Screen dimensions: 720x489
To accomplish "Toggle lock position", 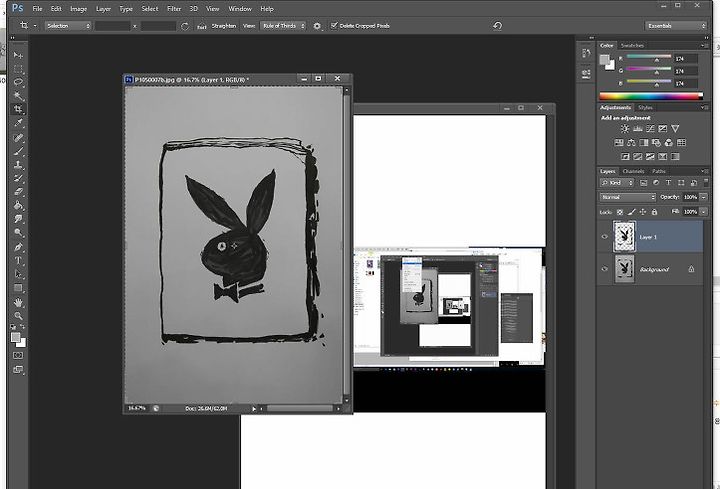I will point(643,212).
